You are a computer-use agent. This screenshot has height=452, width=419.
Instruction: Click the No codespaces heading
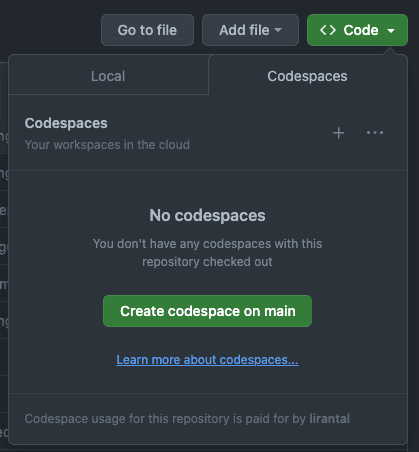[x=207, y=215]
